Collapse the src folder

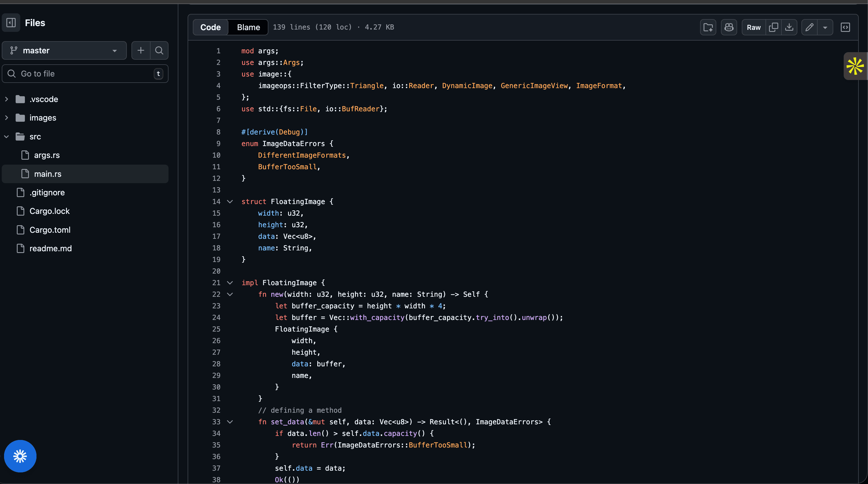point(6,137)
